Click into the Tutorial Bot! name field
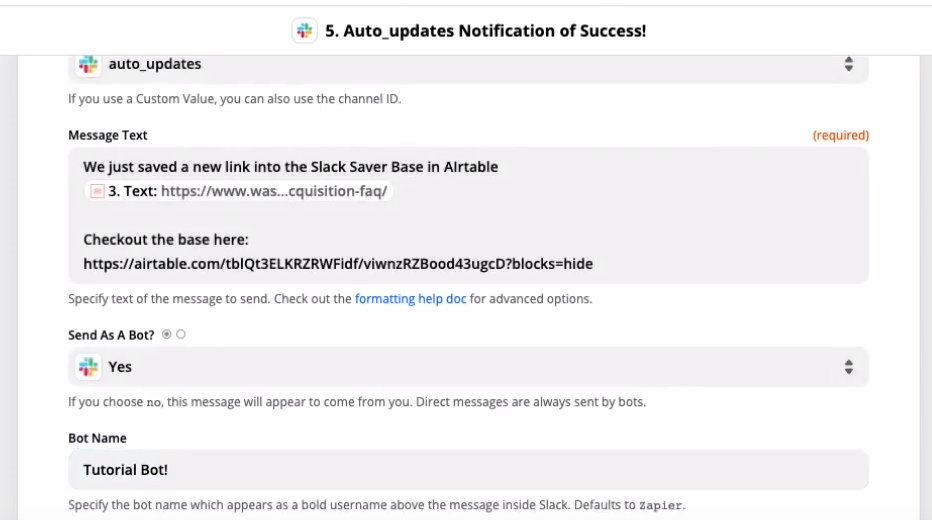This screenshot has height=520, width=932. (468, 469)
